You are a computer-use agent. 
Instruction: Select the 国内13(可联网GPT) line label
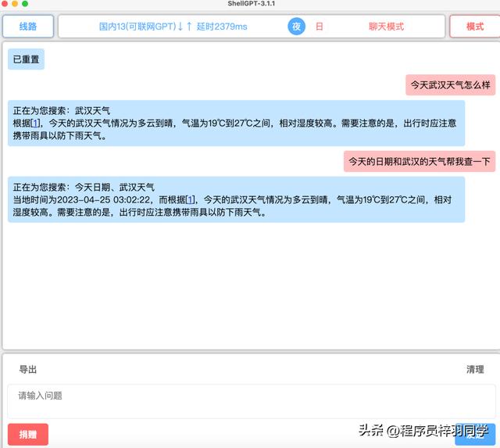coord(136,27)
